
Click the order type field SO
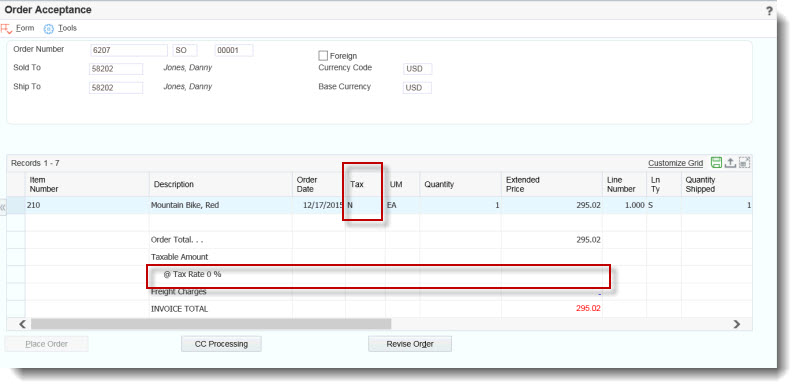185,51
